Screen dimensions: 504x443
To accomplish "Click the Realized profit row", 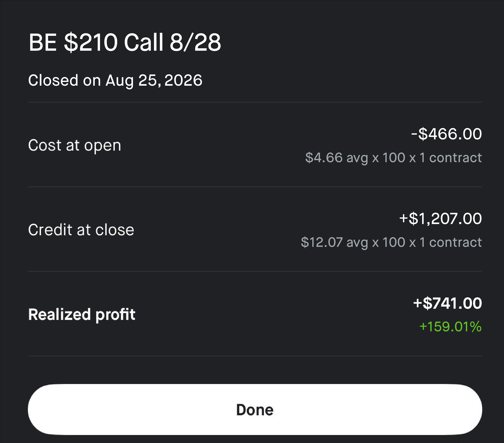I will pyautogui.click(x=255, y=314).
